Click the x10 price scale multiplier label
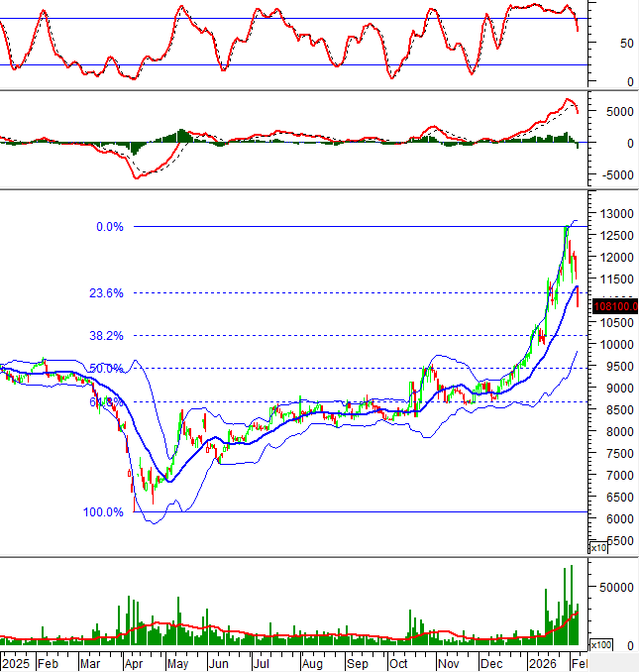 pyautogui.click(x=598, y=547)
